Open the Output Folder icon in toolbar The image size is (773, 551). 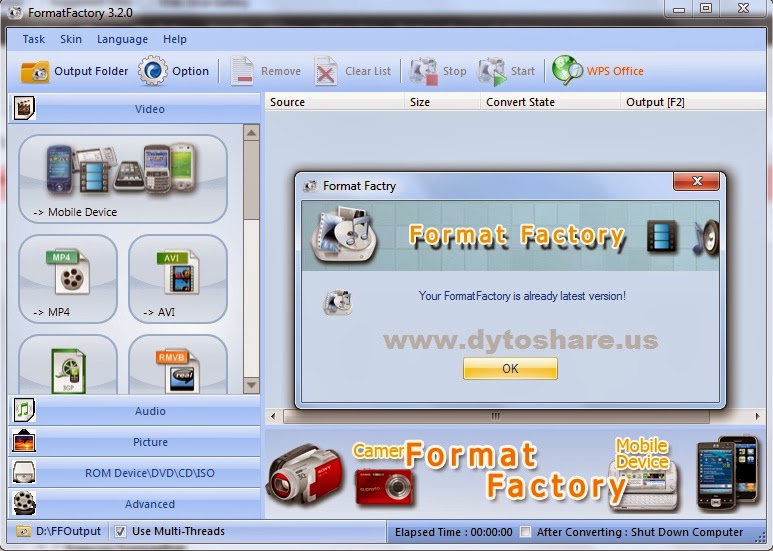(x=35, y=72)
